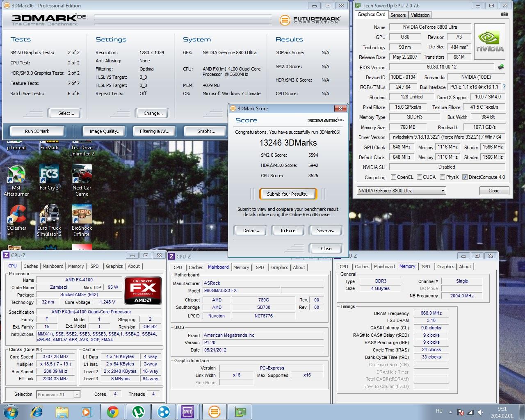Show hidden system tray icons arrow
525x420 pixels.
pos(451,412)
